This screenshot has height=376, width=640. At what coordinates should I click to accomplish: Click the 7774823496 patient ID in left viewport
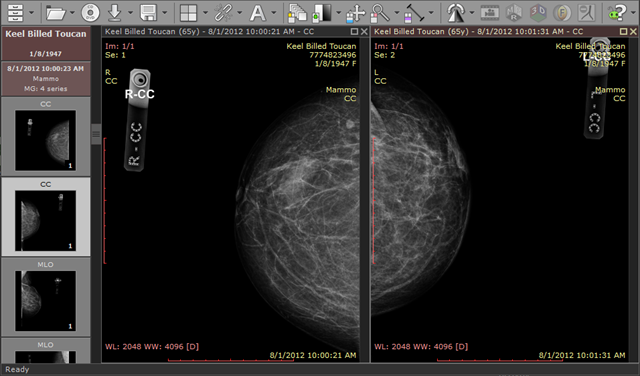pos(333,55)
